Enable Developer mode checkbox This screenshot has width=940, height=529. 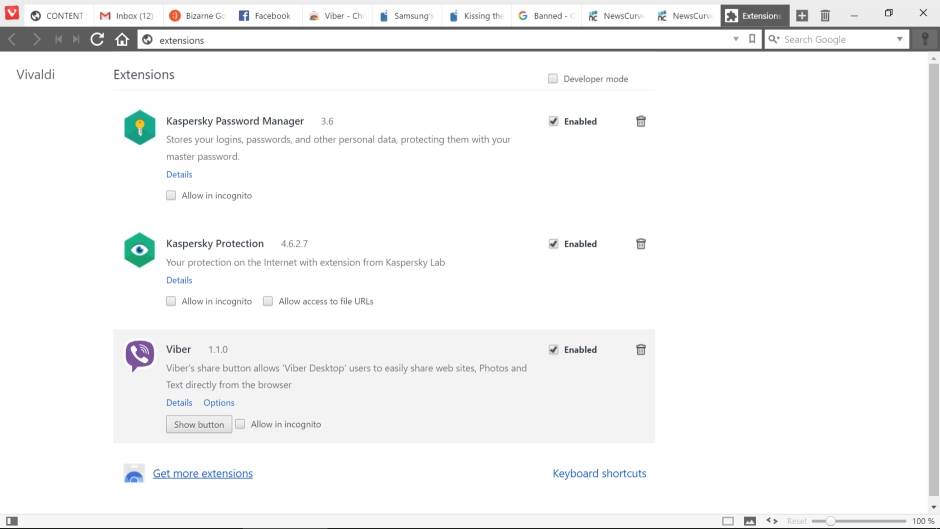tap(553, 79)
